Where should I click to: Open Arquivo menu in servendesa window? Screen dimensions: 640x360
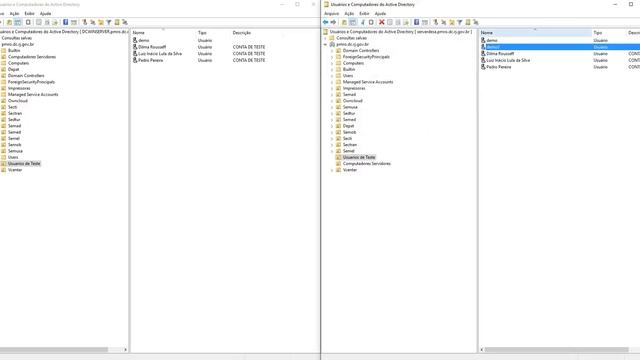tap(331, 13)
